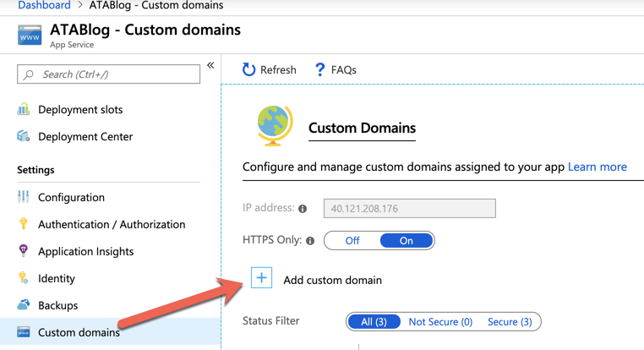Open Deployment Center menu item
644x350 pixels.
coord(85,136)
